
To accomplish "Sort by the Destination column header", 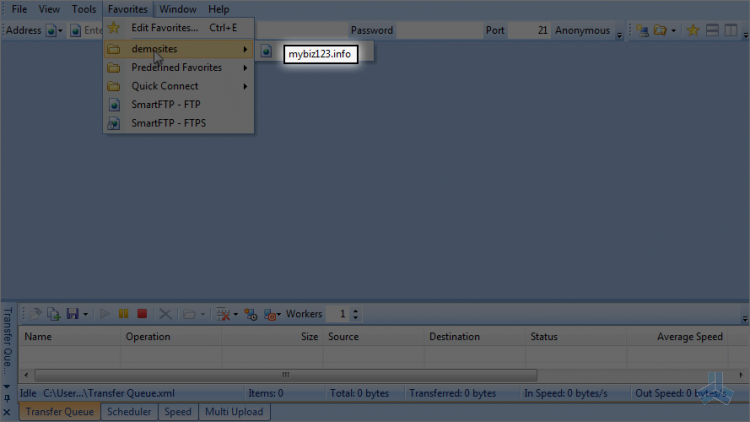I will [474, 337].
